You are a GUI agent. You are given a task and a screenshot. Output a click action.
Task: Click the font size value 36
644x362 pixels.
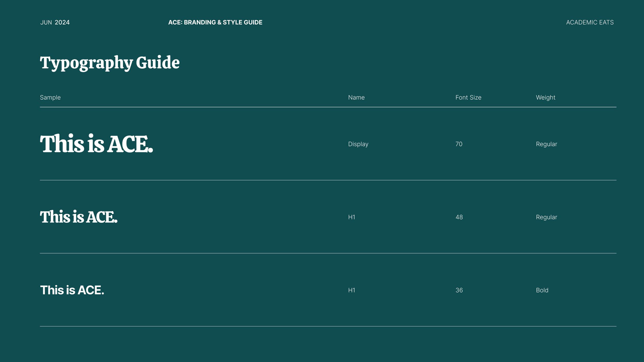(x=459, y=290)
